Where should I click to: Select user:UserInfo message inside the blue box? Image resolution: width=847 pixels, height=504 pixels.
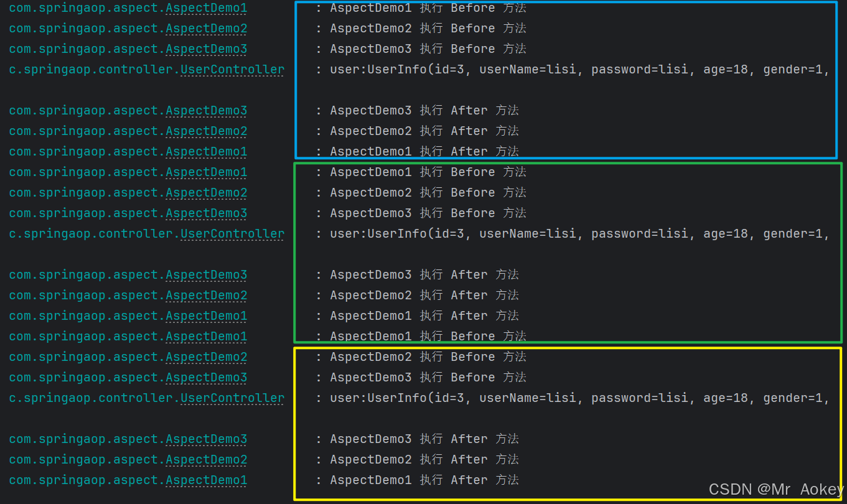[580, 70]
